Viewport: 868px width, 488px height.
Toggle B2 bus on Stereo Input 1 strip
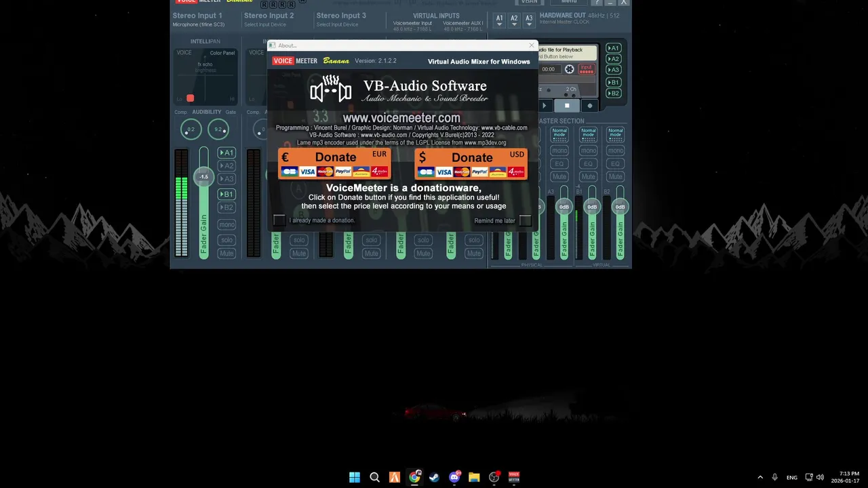[226, 207]
